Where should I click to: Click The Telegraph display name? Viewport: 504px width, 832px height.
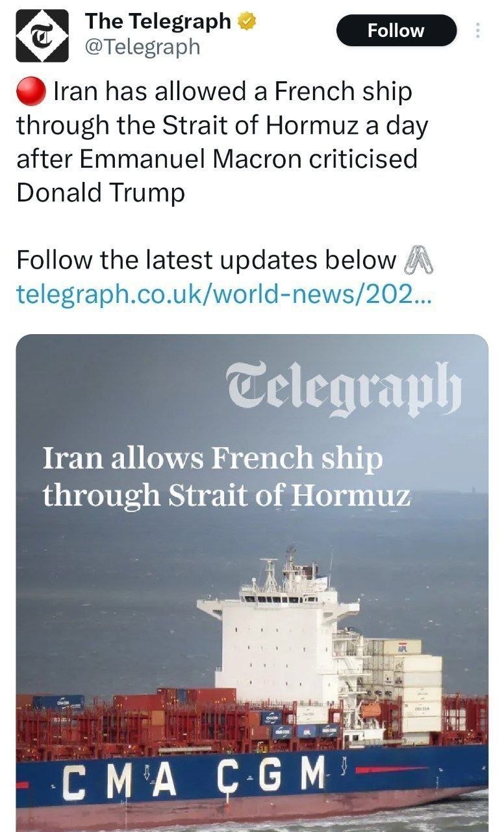click(x=158, y=21)
